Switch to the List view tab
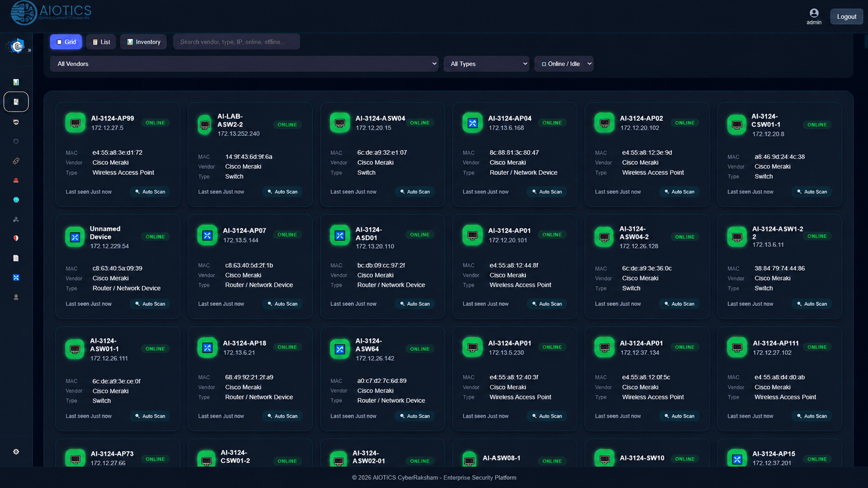Image resolution: width=868 pixels, height=488 pixels. [x=101, y=42]
